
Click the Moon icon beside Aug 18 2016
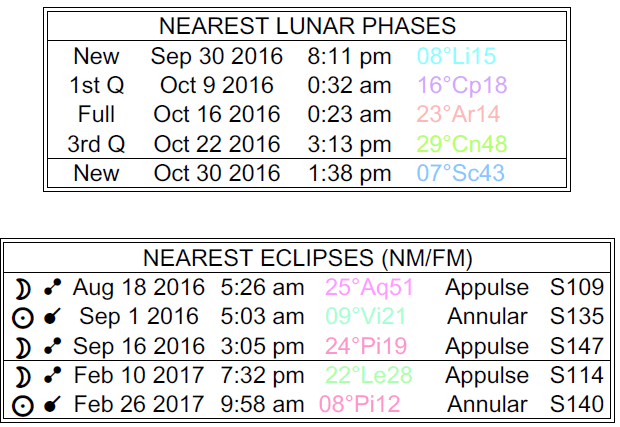click(22, 289)
